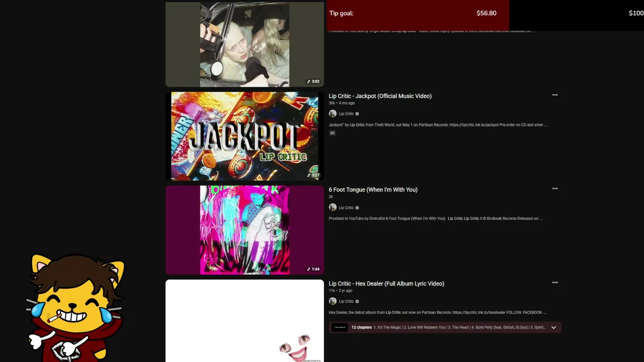Viewport: 644px width, 362px height.
Task: Click the "2k" view count
Action: click(331, 197)
